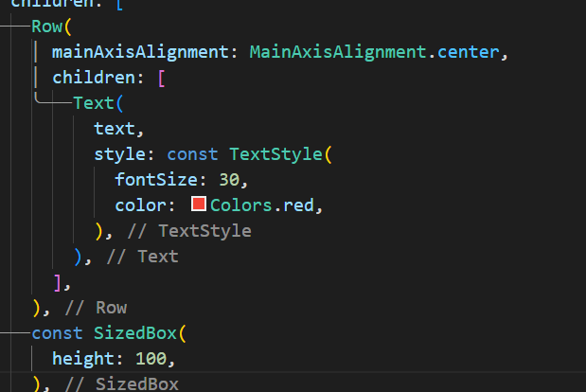Click the red Colors.red color swatch

coord(199,204)
